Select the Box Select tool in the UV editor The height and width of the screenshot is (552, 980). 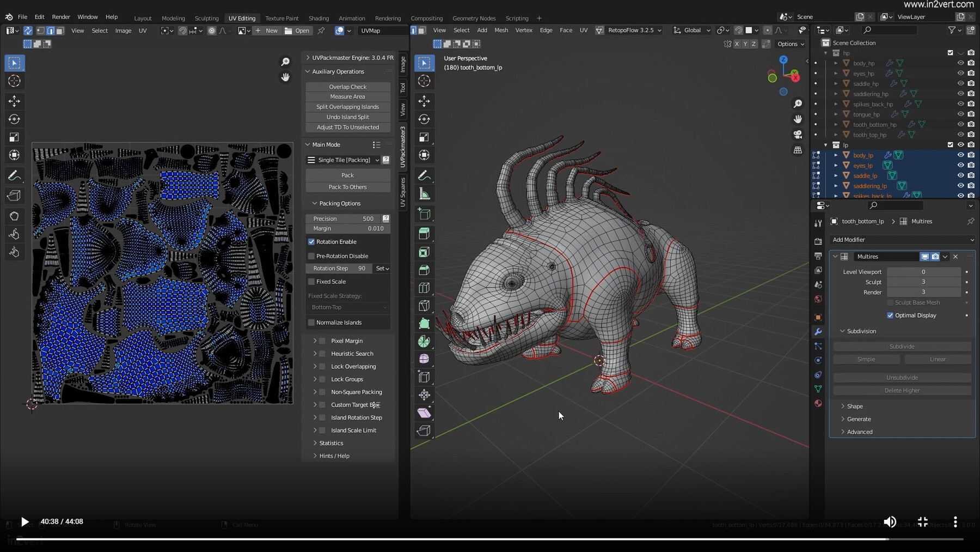(15, 63)
